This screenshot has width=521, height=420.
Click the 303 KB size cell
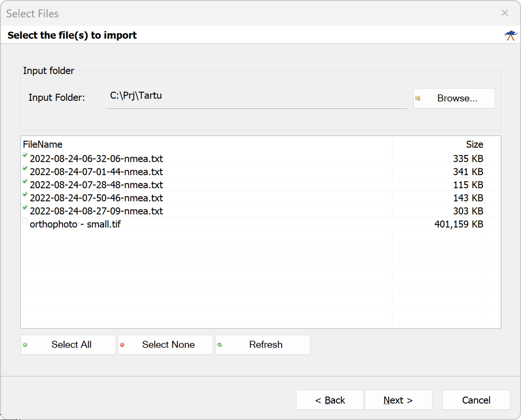[468, 211]
